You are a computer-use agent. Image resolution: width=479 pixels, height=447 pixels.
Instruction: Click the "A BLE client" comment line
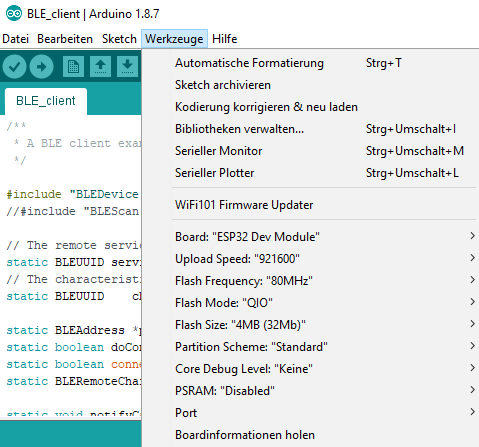pyautogui.click(x=77, y=143)
